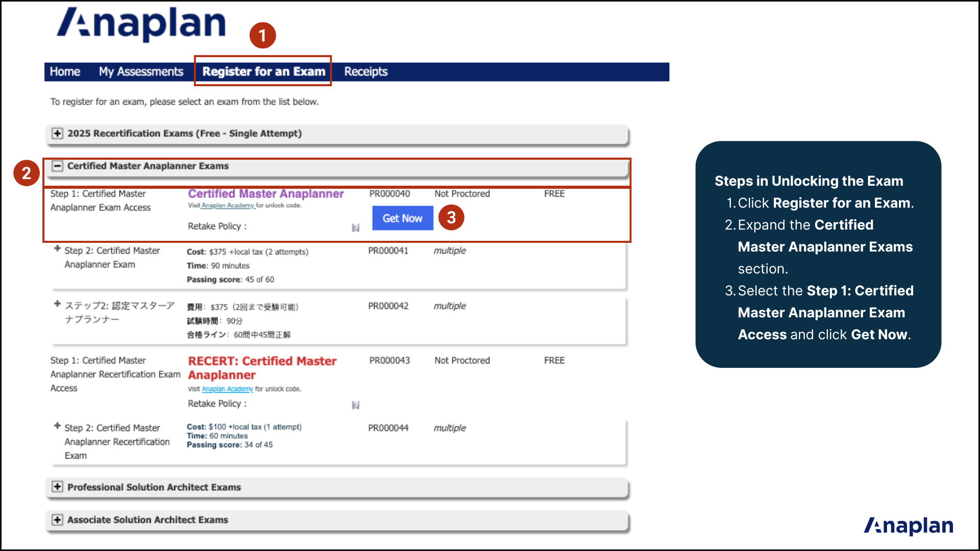Open the Home menu item
The image size is (980, 551).
point(65,72)
